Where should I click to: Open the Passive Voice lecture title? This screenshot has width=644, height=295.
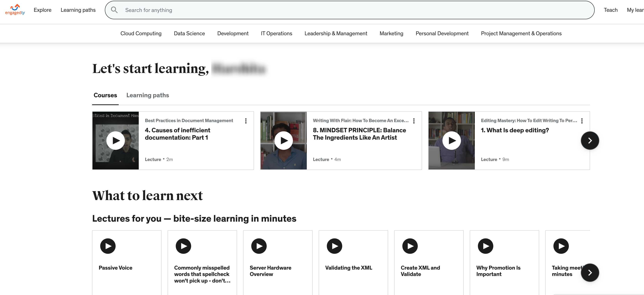[x=115, y=268]
